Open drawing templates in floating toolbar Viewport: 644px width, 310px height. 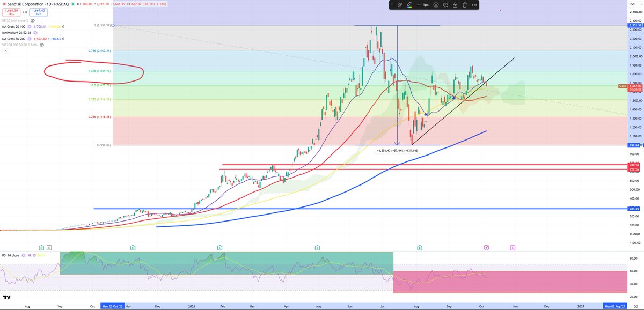pyautogui.click(x=400, y=5)
